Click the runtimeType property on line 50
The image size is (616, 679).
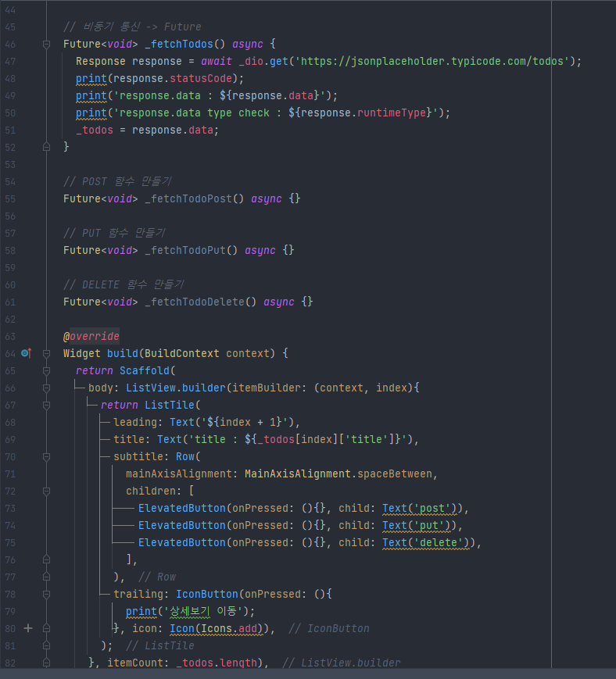[392, 113]
